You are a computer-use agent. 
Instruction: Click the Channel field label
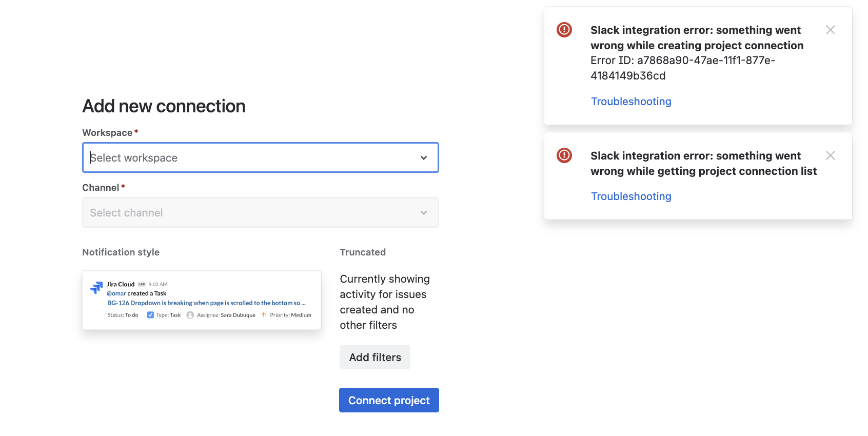[101, 188]
